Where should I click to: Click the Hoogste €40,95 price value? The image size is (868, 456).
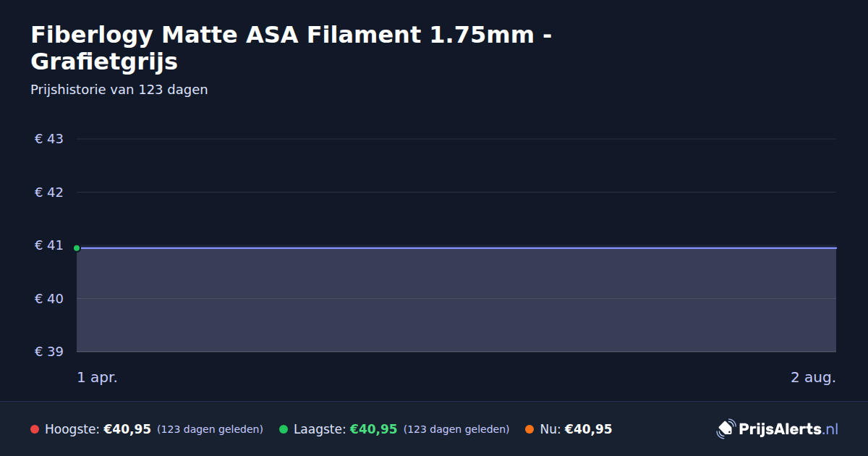click(127, 429)
